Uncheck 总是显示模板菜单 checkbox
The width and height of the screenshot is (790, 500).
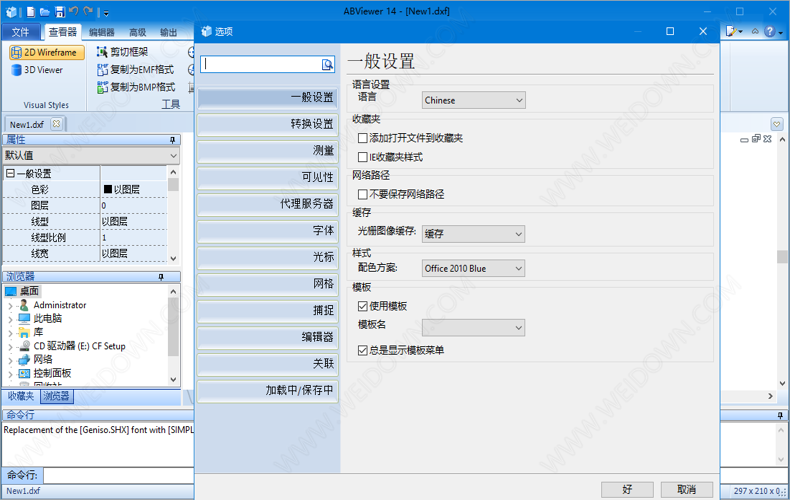(362, 350)
